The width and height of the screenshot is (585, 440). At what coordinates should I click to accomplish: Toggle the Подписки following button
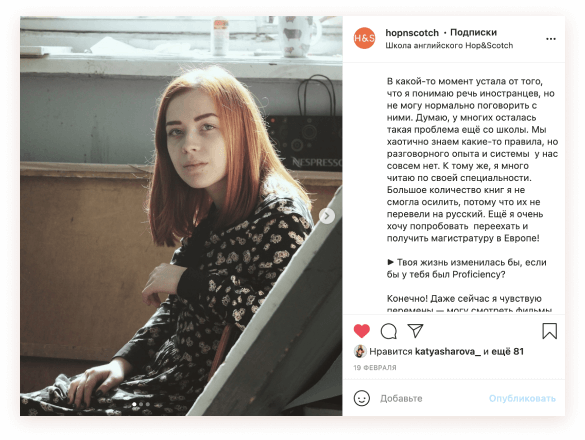click(473, 32)
